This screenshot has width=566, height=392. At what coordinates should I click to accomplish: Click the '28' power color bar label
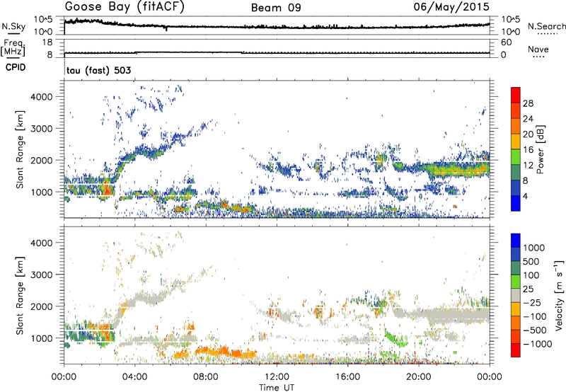coord(528,103)
